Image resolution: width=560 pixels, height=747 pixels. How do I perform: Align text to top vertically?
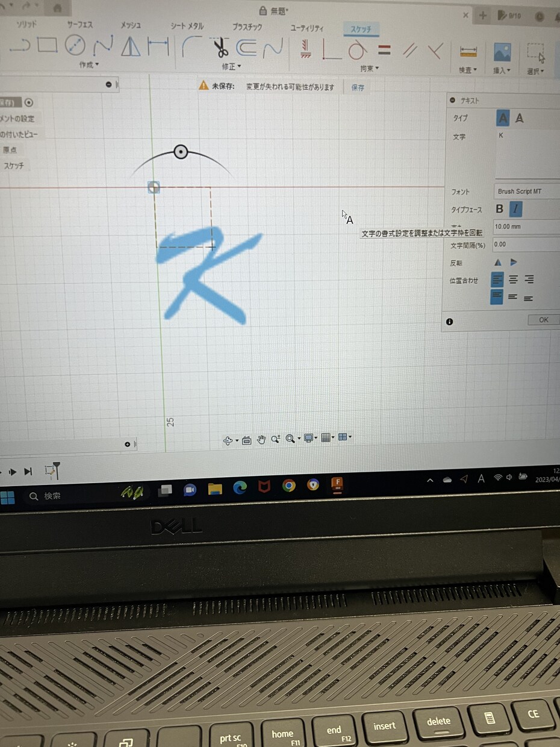click(x=497, y=296)
